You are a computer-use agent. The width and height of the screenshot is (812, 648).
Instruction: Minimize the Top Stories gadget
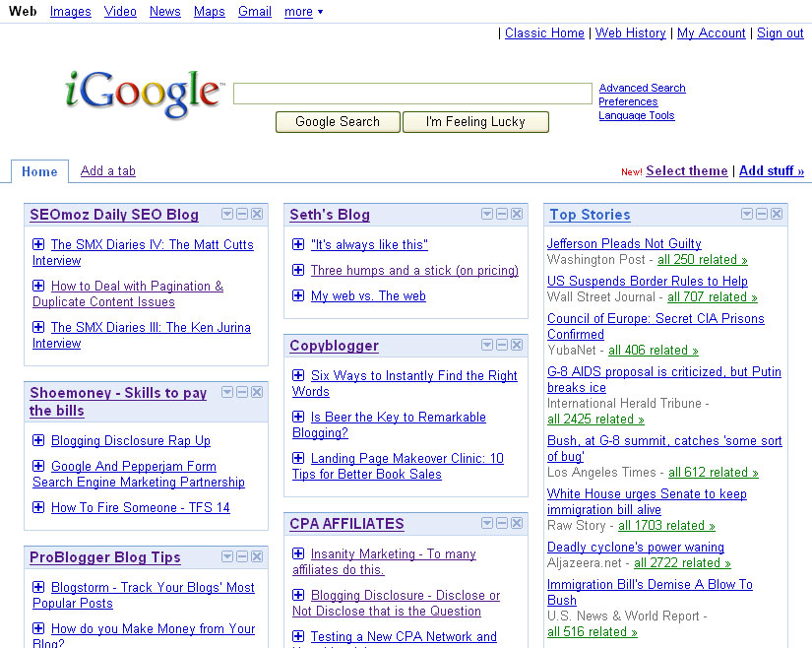tap(762, 214)
